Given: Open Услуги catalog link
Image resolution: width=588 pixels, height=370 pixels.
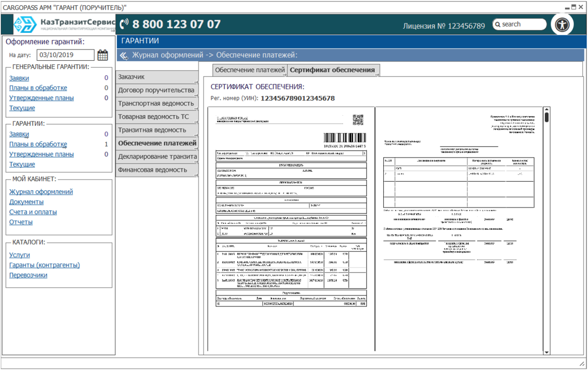Looking at the screenshot, I should (x=20, y=255).
